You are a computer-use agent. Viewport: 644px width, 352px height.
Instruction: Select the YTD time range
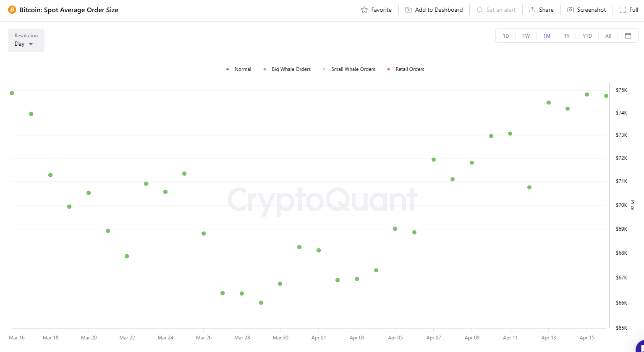click(x=587, y=36)
